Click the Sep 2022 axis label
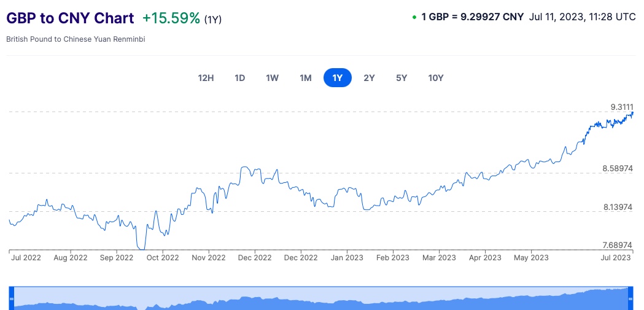The width and height of the screenshot is (644, 310). [x=117, y=257]
